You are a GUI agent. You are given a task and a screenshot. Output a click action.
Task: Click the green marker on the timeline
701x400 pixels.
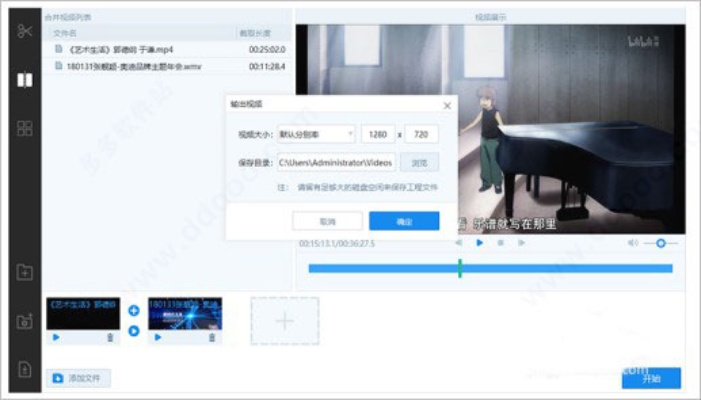460,268
